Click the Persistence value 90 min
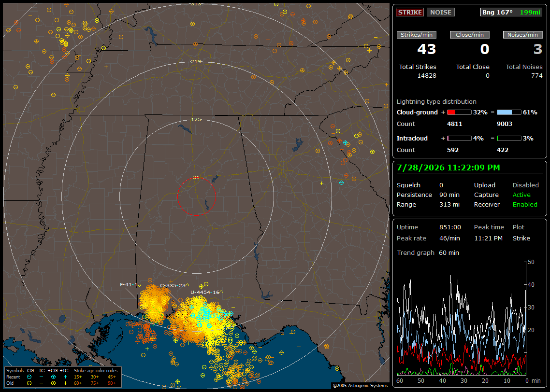 449,195
